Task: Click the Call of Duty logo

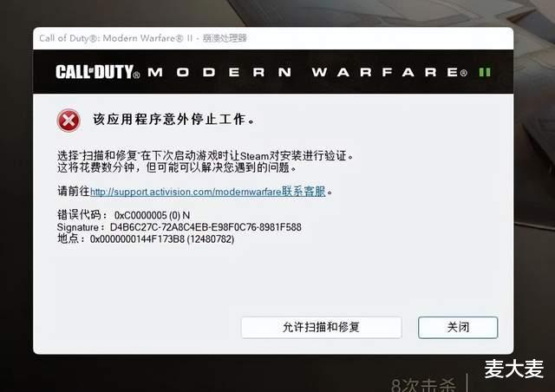Action: (x=97, y=72)
